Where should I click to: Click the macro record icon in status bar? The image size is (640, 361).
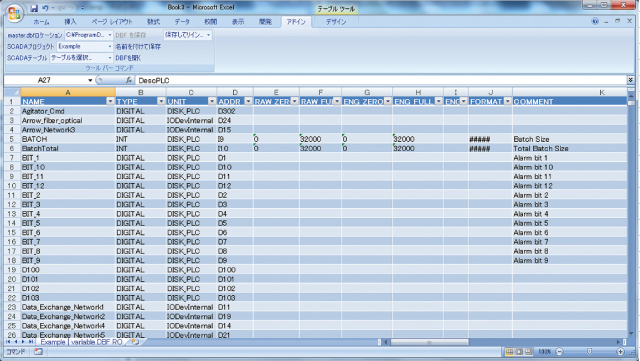point(38,351)
